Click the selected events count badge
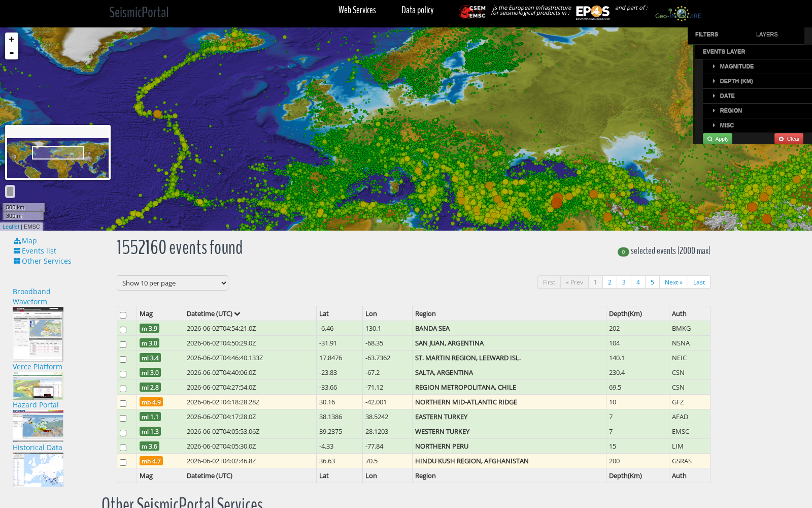812x508 pixels. coord(623,252)
